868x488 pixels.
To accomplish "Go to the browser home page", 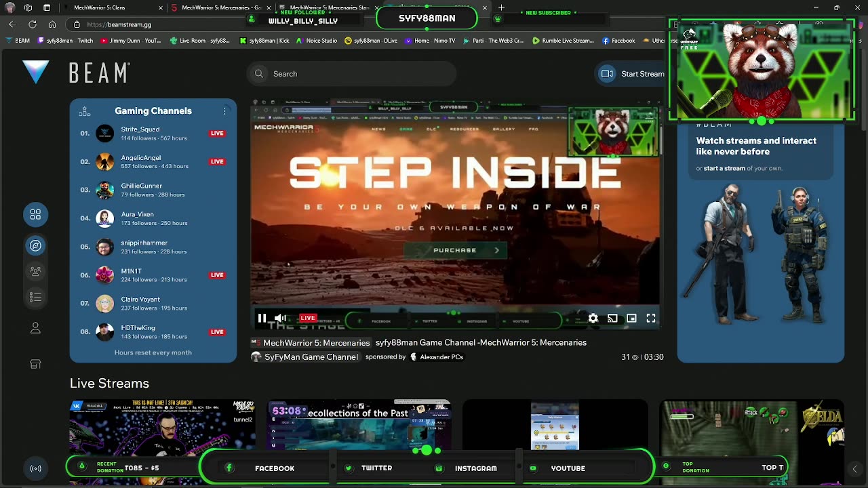I will [52, 24].
